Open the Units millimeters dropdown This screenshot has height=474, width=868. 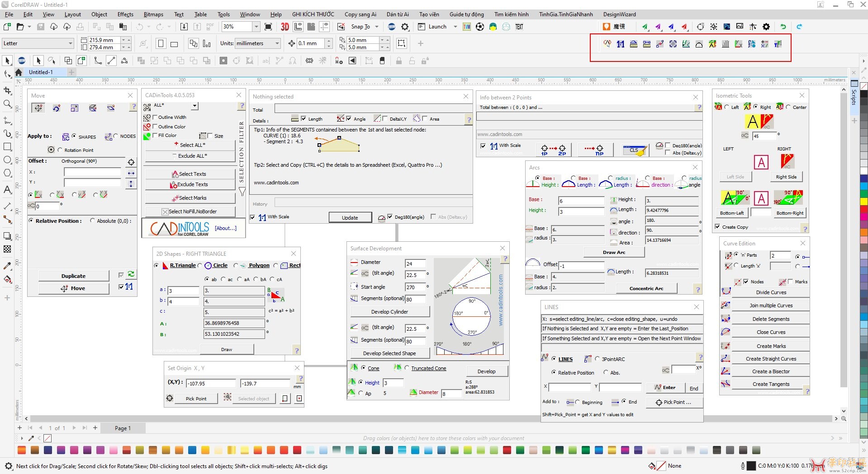(x=277, y=43)
